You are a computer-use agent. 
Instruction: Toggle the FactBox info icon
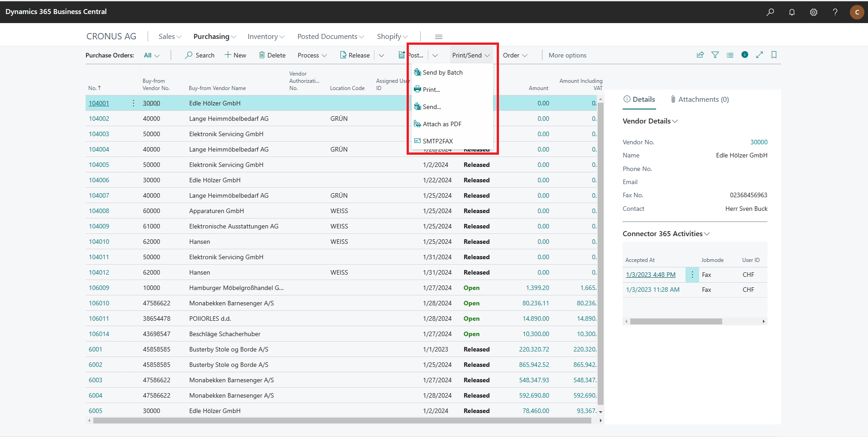tap(744, 55)
